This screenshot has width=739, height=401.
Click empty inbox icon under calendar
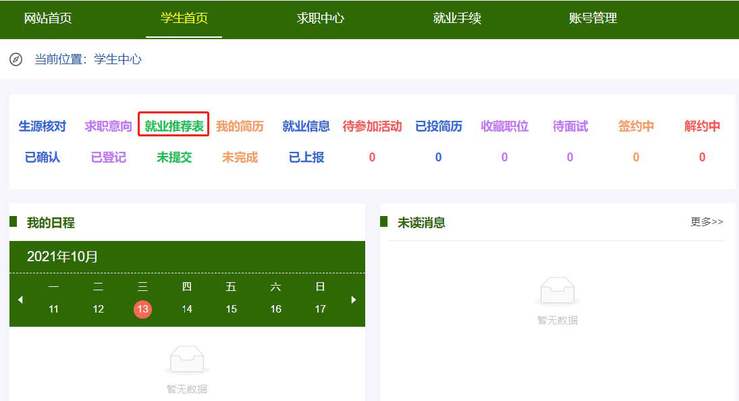(187, 359)
